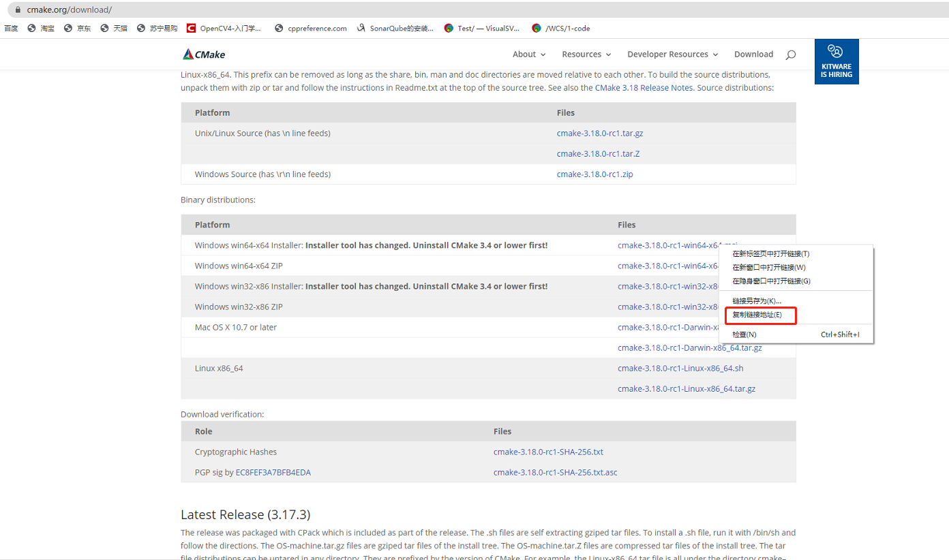949x560 pixels.
Task: Expand the Resources menu
Action: (586, 55)
